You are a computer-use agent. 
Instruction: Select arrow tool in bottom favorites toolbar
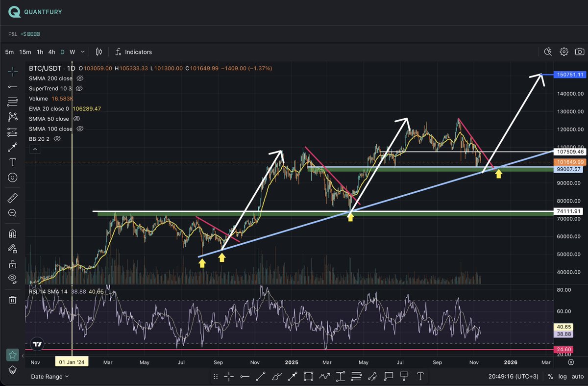(293, 376)
